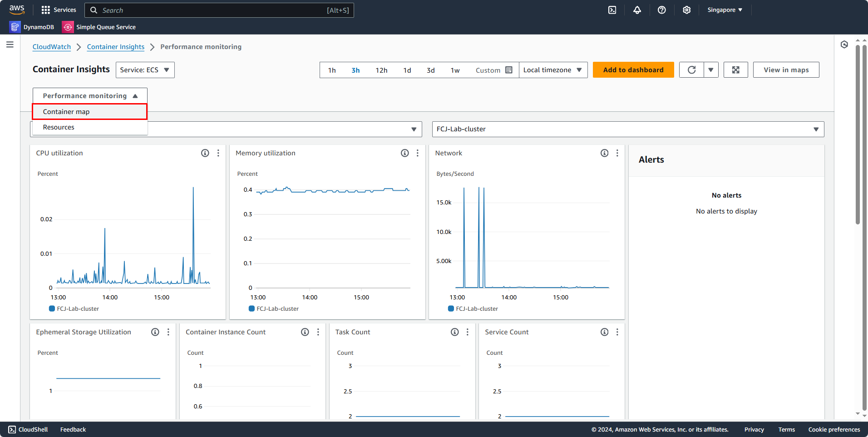Show info for Task Count widget
The image size is (868, 437).
pyautogui.click(x=455, y=332)
